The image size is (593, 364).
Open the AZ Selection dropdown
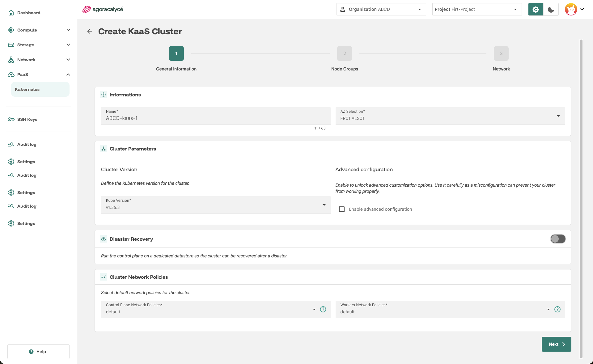tap(450, 116)
